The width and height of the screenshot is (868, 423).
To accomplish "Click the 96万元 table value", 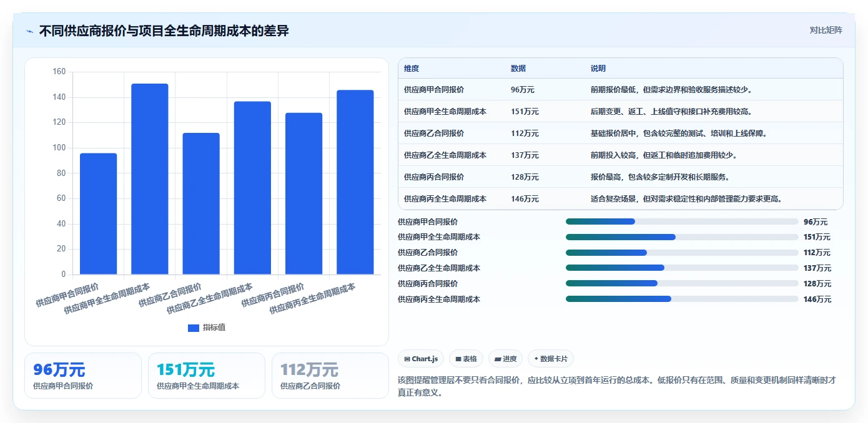I will click(523, 90).
